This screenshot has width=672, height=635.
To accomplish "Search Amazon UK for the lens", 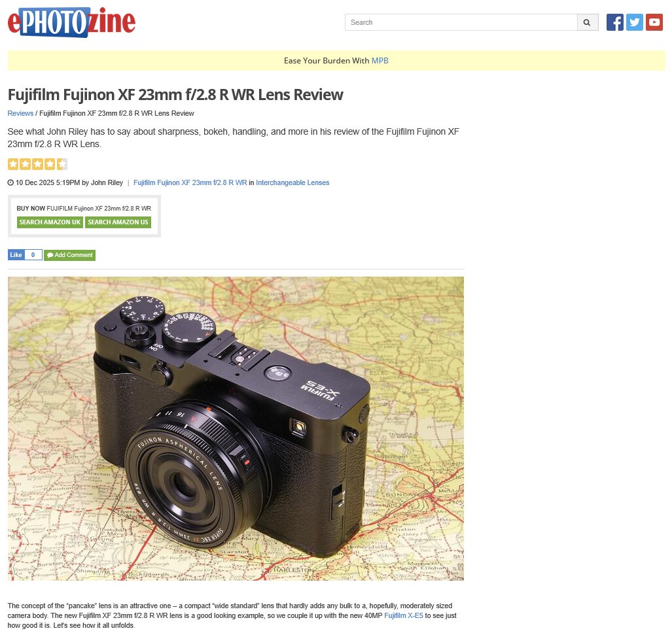I will point(50,222).
